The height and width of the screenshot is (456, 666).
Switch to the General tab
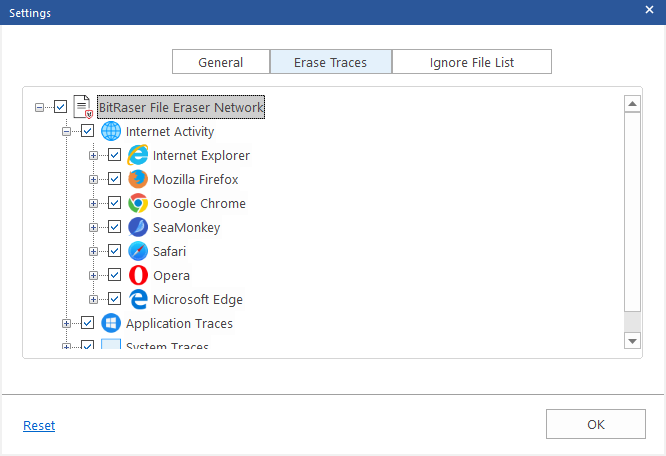tap(221, 62)
